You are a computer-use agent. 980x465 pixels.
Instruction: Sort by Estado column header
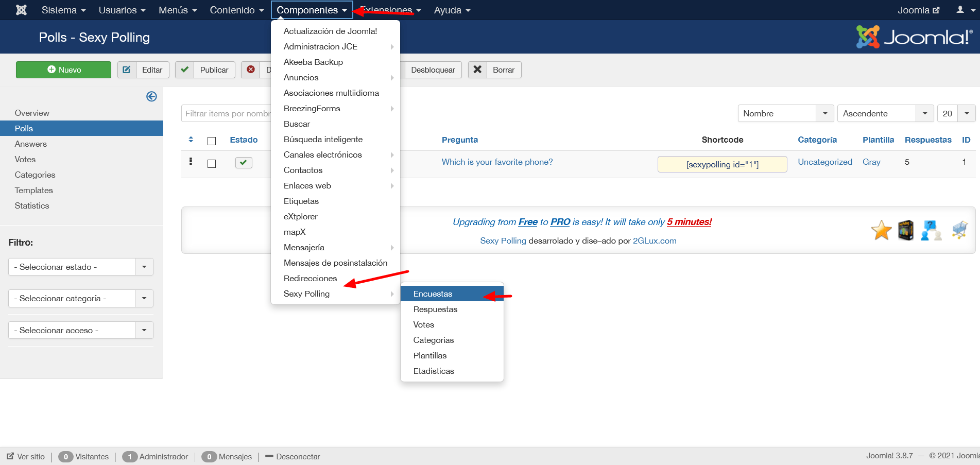pyautogui.click(x=244, y=140)
